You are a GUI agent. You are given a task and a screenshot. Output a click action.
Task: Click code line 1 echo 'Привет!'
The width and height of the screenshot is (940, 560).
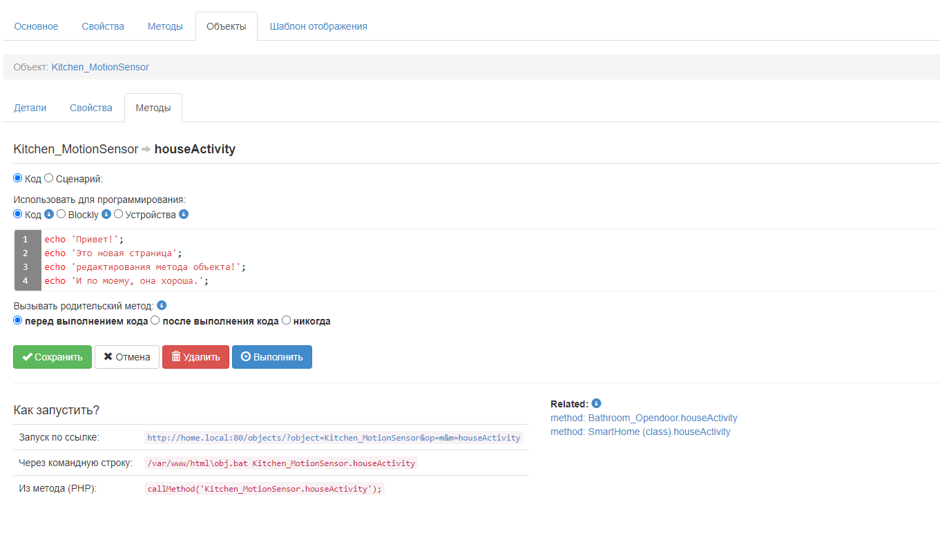point(84,240)
